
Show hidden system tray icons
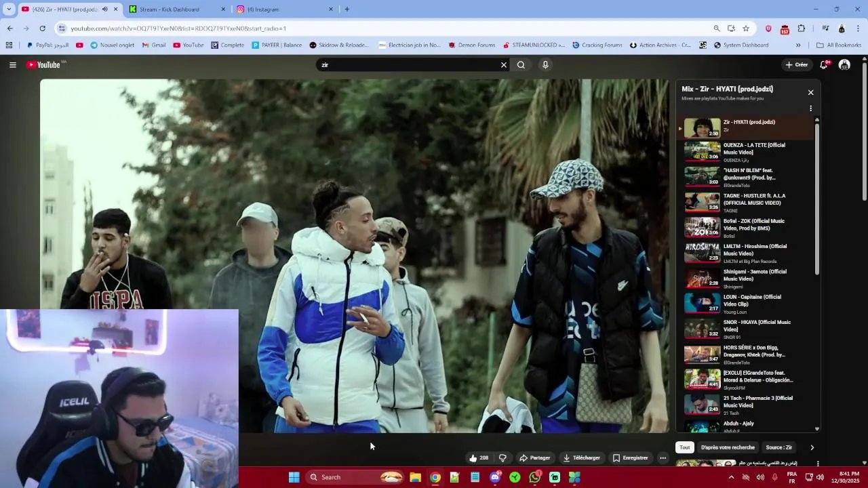pos(731,477)
